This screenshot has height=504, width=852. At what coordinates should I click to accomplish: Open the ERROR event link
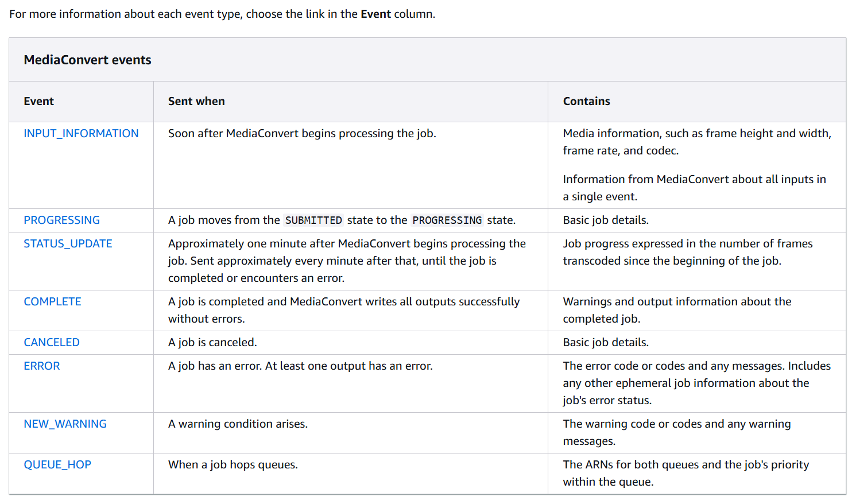(42, 366)
